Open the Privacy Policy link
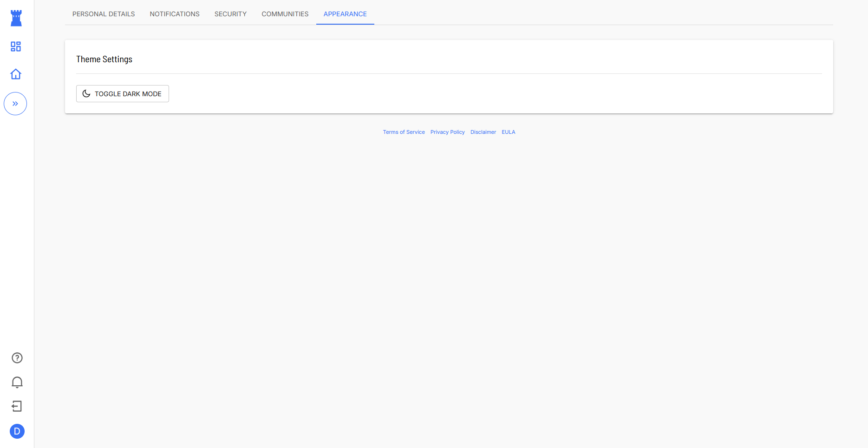The image size is (868, 448). click(x=447, y=132)
